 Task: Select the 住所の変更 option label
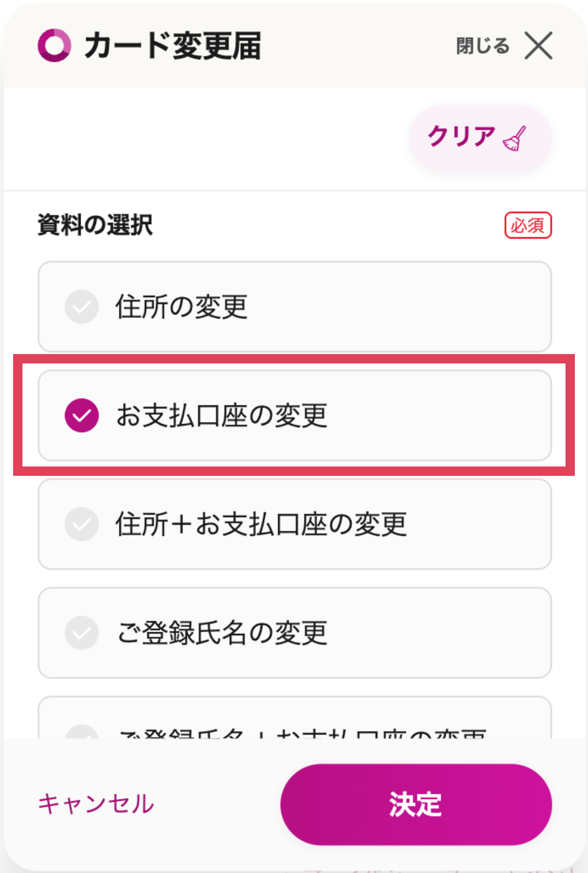point(182,307)
